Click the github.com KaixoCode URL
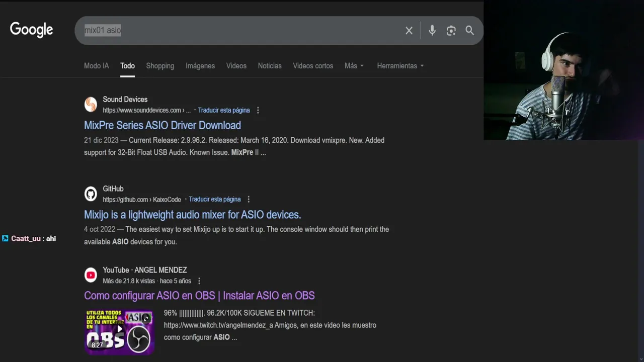This screenshot has height=362, width=644. (142, 199)
